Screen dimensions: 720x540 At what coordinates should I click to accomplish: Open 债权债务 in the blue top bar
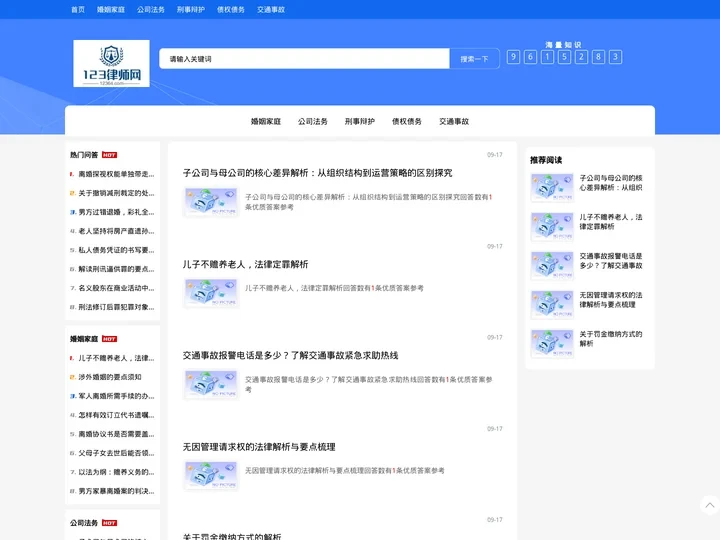pyautogui.click(x=231, y=10)
